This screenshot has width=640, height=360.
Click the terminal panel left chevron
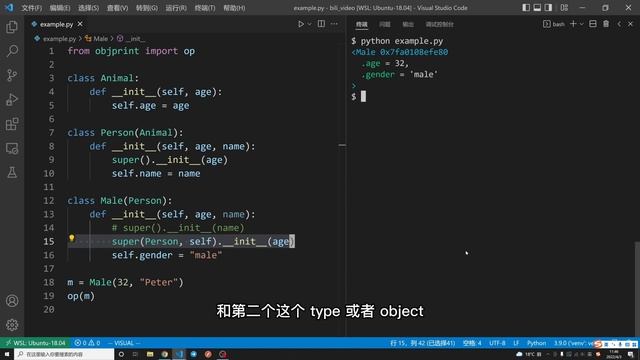(x=619, y=24)
